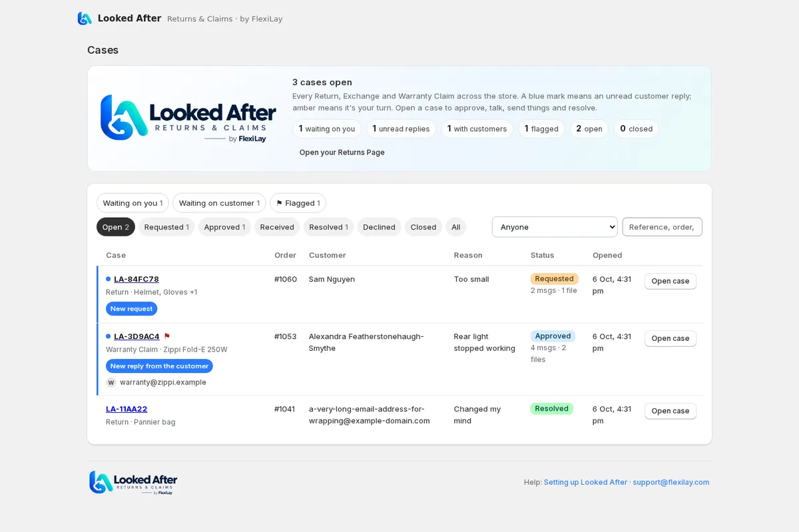Image resolution: width=799 pixels, height=532 pixels.
Task: Click the large Looked After banner logo
Action: pyautogui.click(x=188, y=118)
